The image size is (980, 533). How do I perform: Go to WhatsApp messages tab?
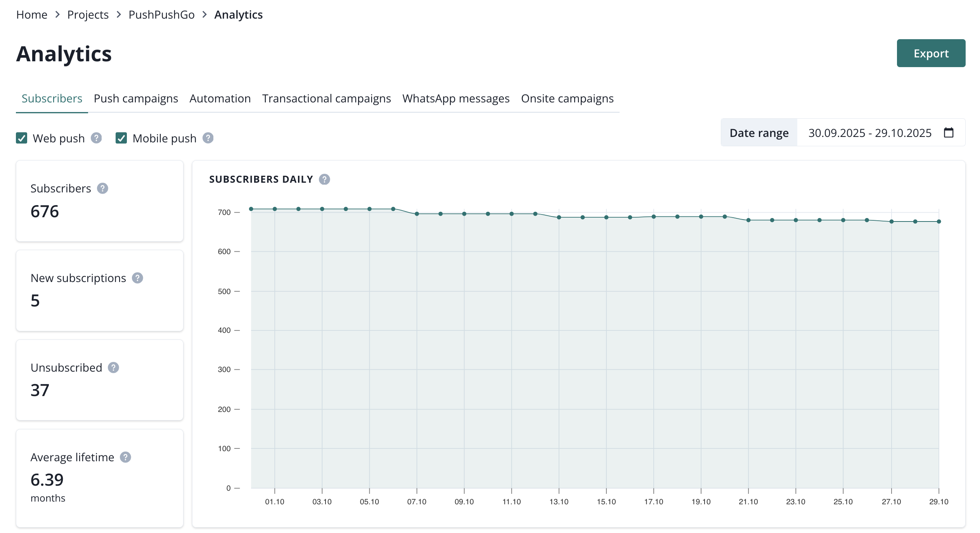point(456,99)
